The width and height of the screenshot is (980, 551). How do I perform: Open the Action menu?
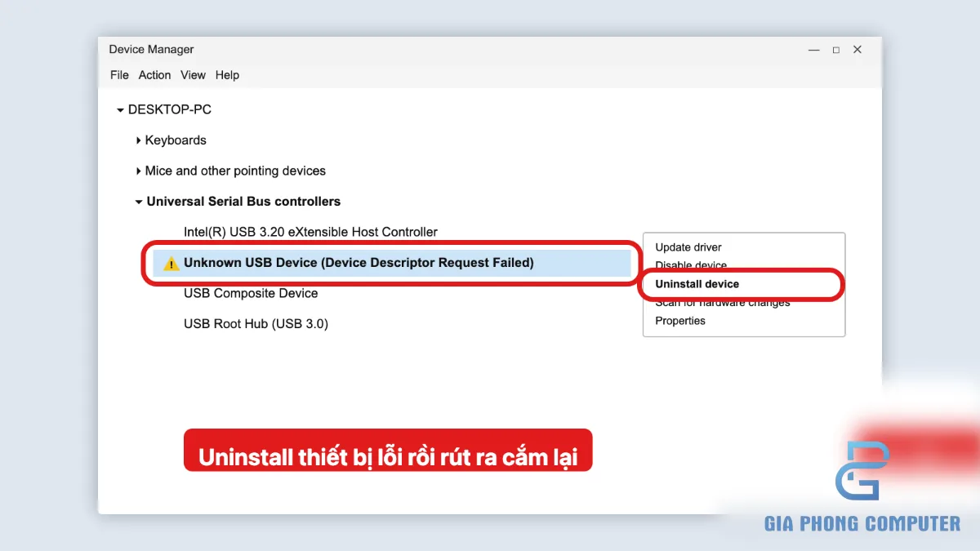click(x=154, y=75)
